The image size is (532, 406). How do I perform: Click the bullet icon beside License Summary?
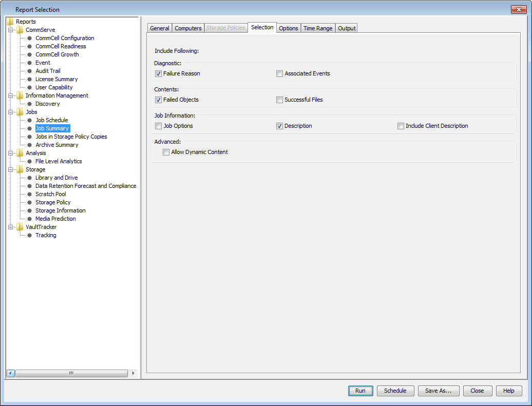point(29,79)
